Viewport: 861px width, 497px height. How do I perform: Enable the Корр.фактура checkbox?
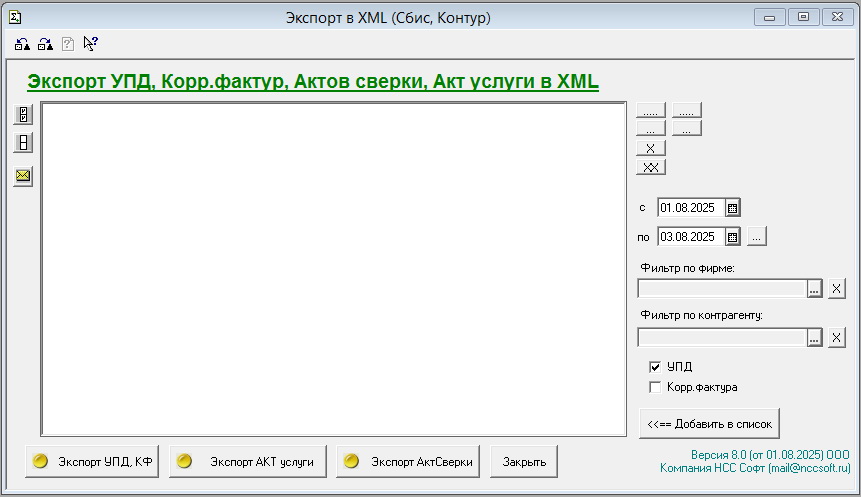pyautogui.click(x=655, y=387)
